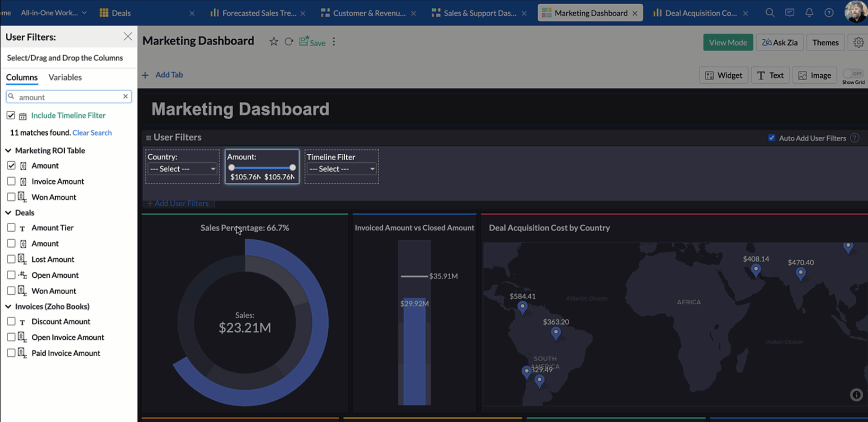
Task: Check the Invoice Amount checkbox
Action: point(11,181)
